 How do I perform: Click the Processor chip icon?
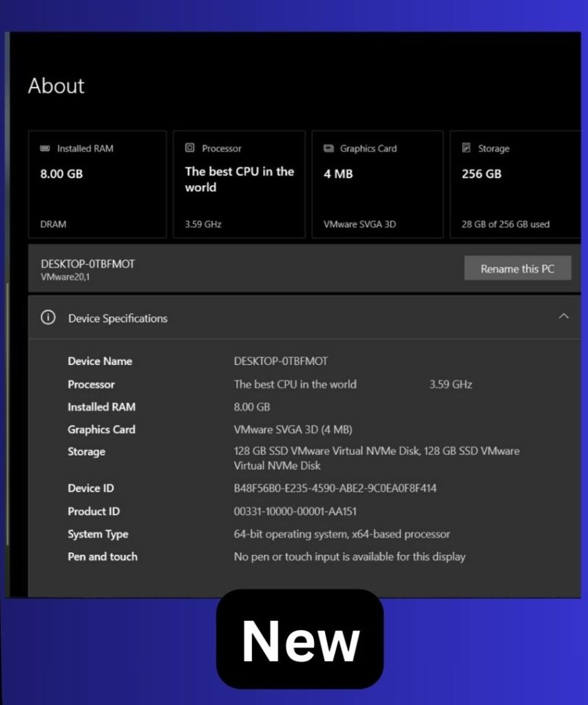tap(188, 148)
